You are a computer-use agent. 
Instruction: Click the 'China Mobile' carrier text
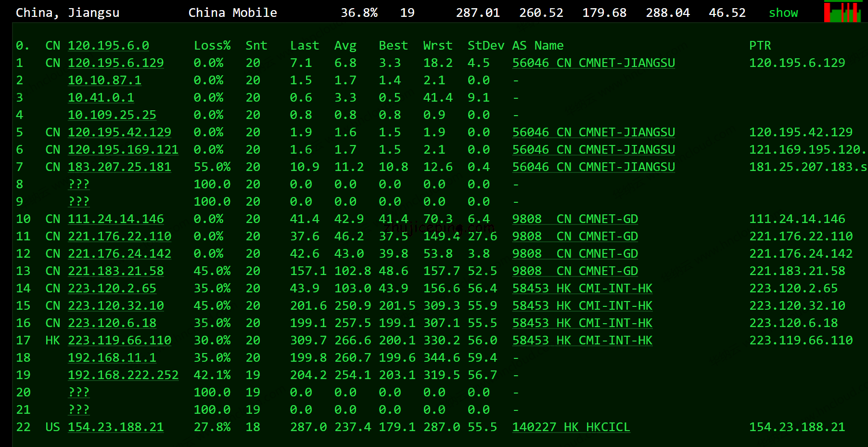232,13
